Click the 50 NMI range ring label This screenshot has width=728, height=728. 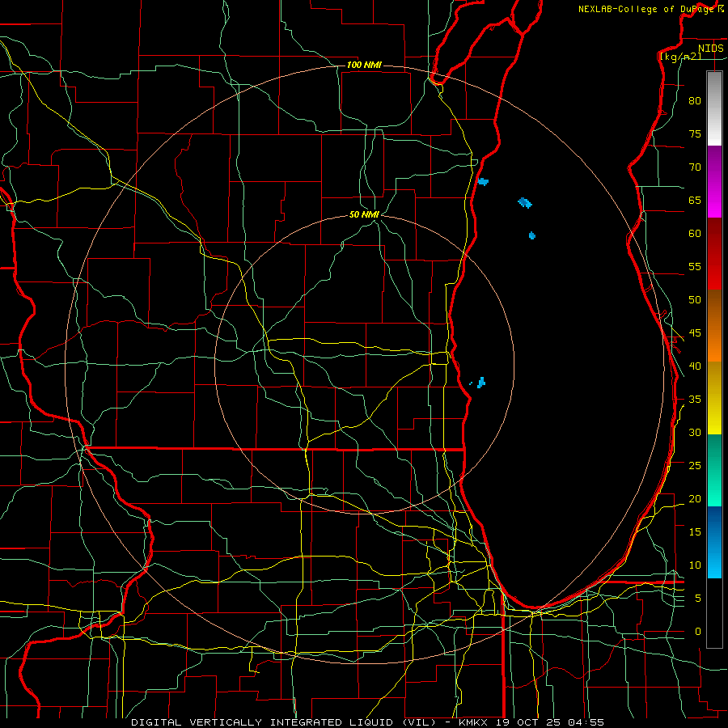[364, 214]
